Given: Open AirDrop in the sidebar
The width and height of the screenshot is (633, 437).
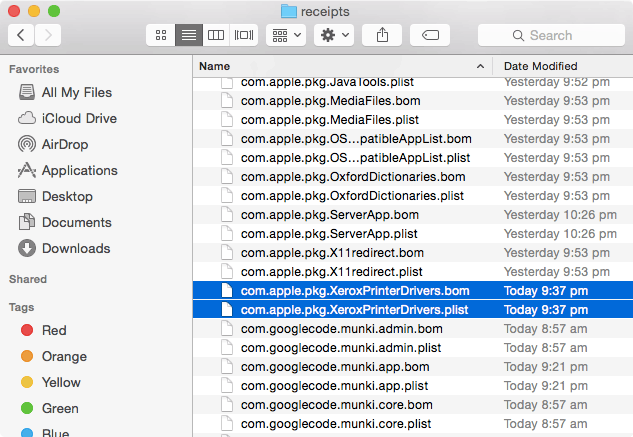Looking at the screenshot, I should [64, 144].
